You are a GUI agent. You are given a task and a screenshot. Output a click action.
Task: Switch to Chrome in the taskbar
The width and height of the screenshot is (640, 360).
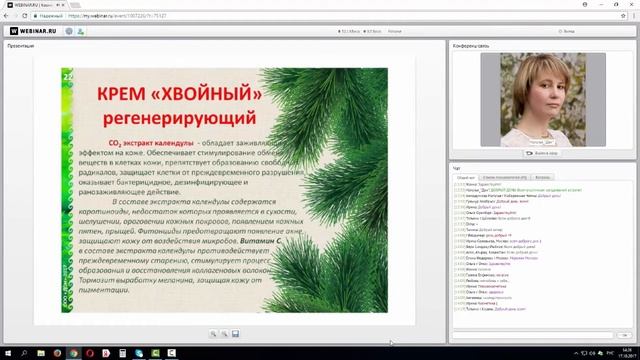(73, 353)
